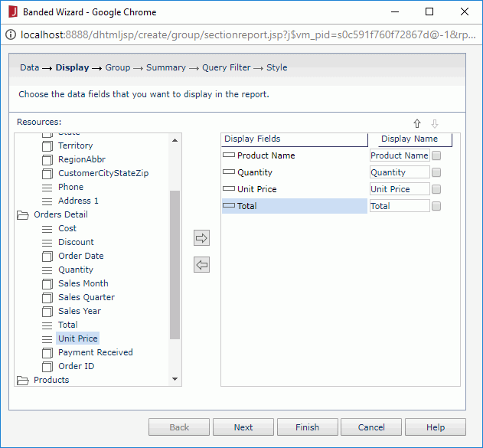483x448 pixels.
Task: Jump to the Group wizard step
Action: (x=118, y=67)
